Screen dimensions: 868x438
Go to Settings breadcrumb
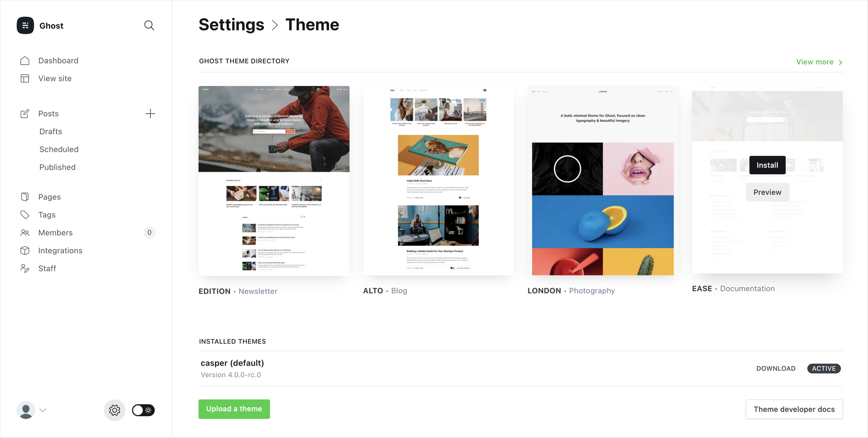pos(231,25)
